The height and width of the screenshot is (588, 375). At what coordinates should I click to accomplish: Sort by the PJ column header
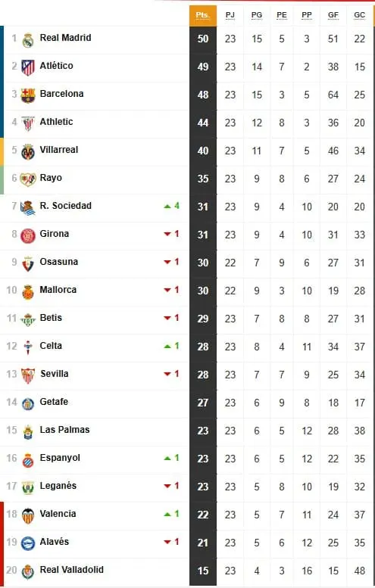click(x=230, y=15)
